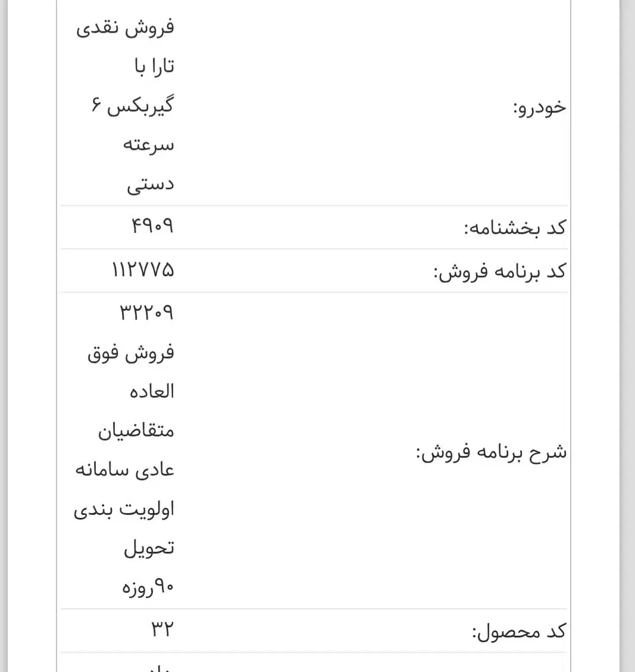The width and height of the screenshot is (635, 672).
Task: Select the number "۳۲۲۰۹" in the description
Action: 146,312
